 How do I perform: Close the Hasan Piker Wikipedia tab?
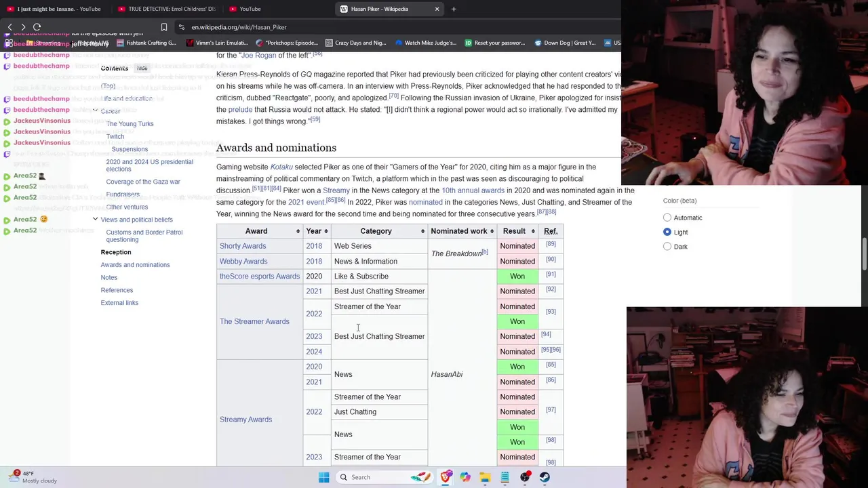437,9
